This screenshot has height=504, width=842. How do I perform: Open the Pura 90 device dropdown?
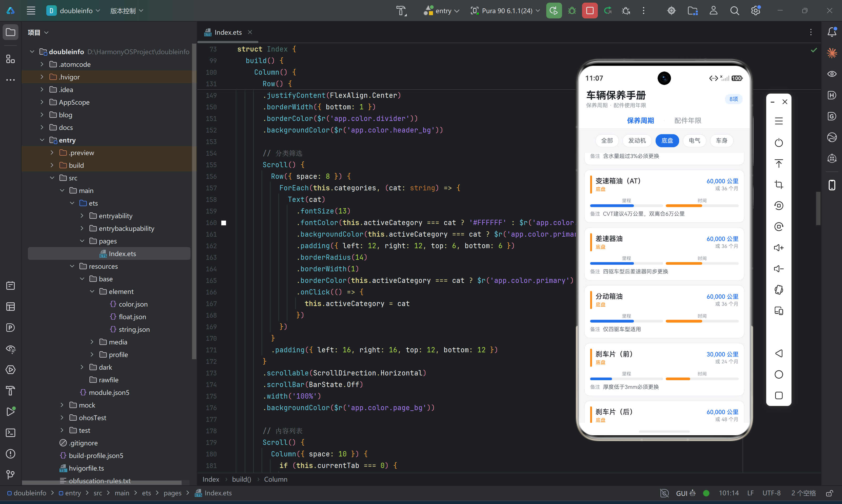505,11
